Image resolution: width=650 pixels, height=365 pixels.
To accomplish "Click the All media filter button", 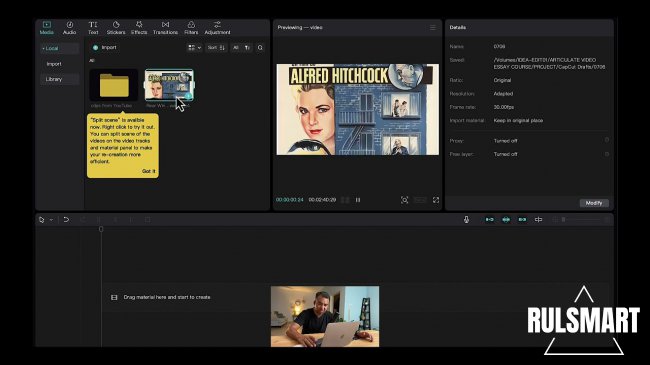I will pos(235,48).
